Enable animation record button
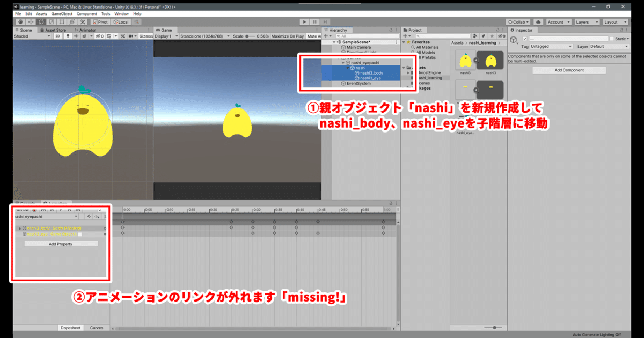 click(34, 210)
